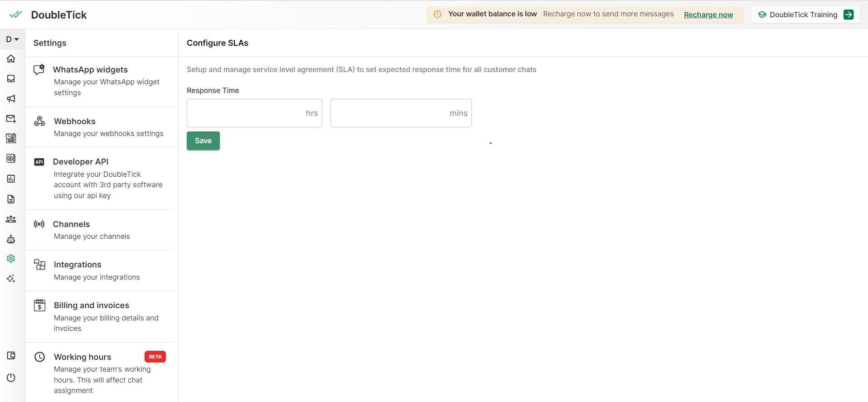
Task: Click the power logout icon
Action: point(11,378)
